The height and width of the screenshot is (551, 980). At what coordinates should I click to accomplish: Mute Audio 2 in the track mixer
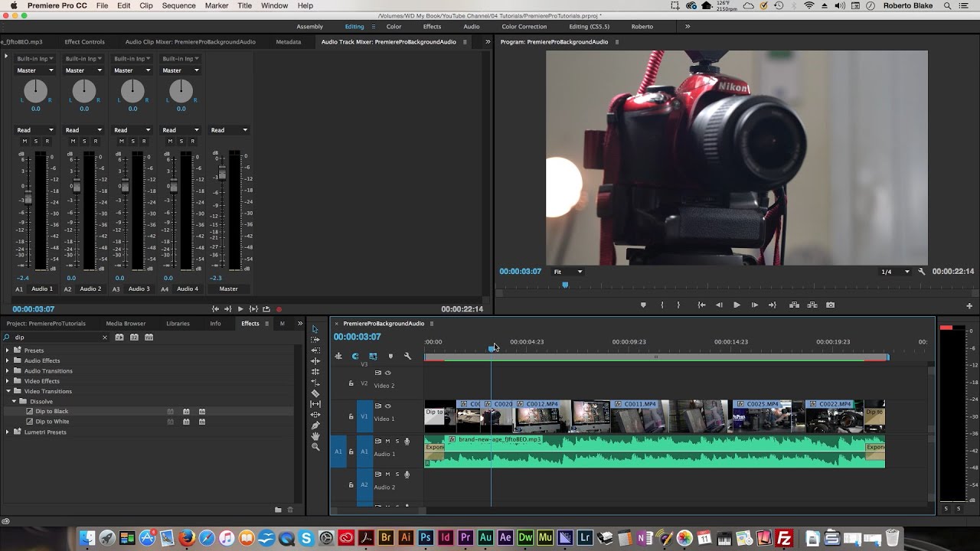[73, 141]
